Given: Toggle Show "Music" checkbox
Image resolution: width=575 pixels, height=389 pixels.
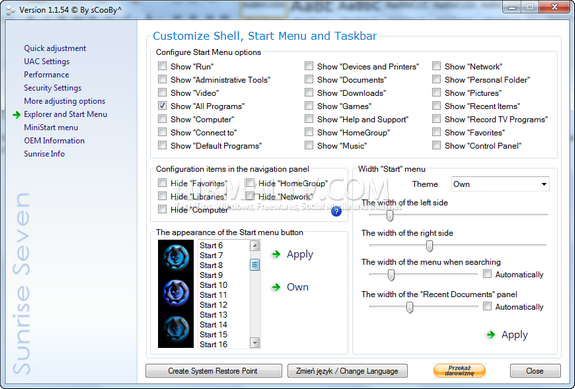Looking at the screenshot, I should click(x=309, y=145).
